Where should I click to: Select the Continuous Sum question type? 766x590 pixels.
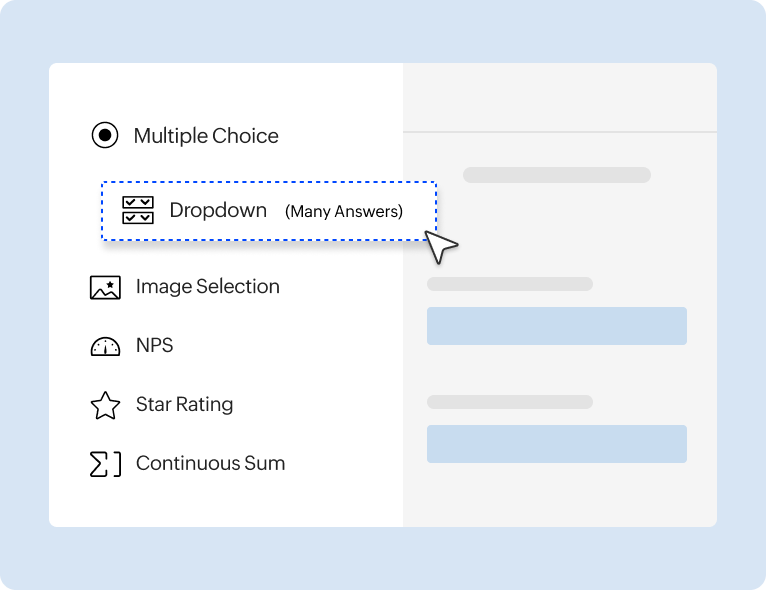[211, 463]
